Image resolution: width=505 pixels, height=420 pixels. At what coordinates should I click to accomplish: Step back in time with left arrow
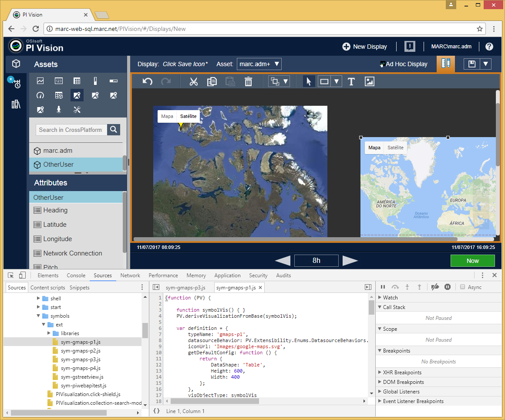pos(283,261)
